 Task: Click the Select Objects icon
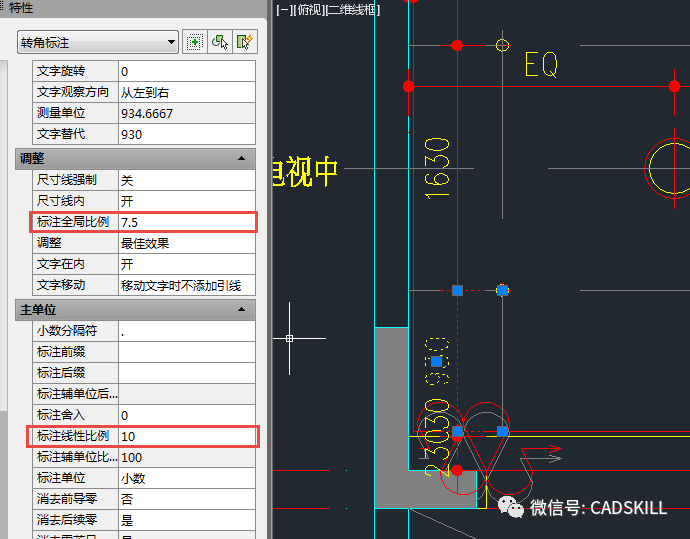coord(220,42)
